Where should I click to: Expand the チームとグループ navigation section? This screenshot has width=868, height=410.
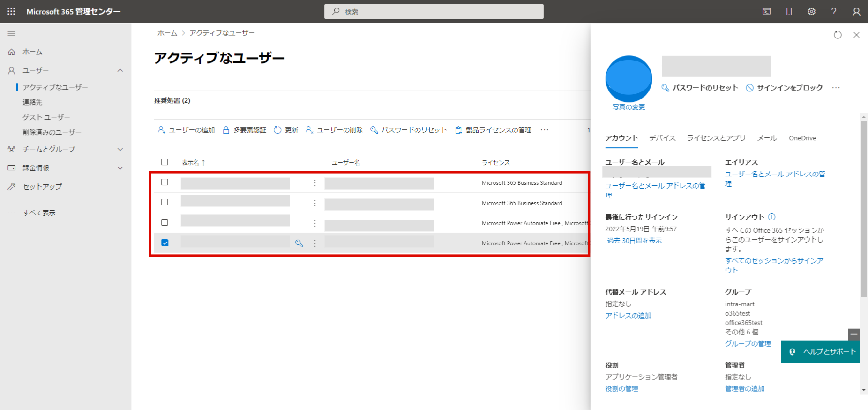[120, 149]
